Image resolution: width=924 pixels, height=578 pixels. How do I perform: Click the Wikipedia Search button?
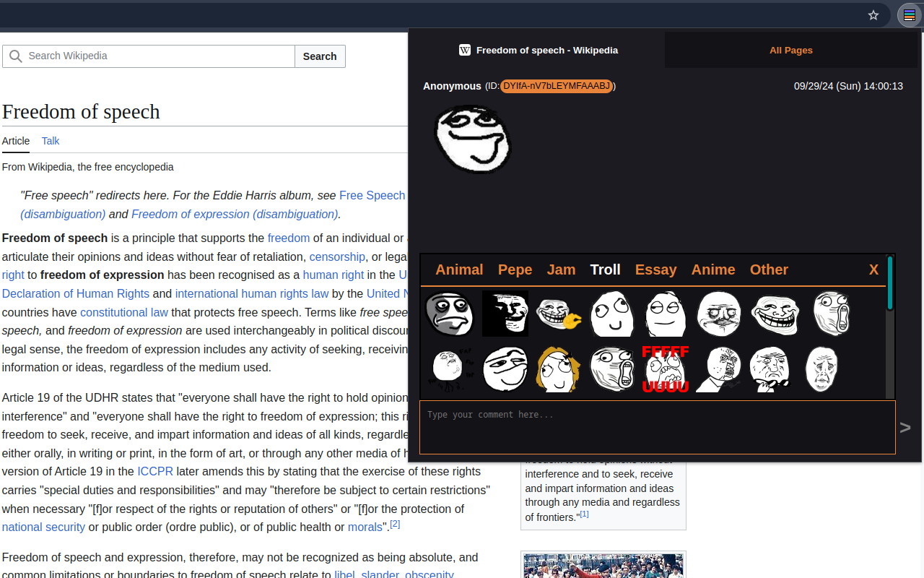320,56
